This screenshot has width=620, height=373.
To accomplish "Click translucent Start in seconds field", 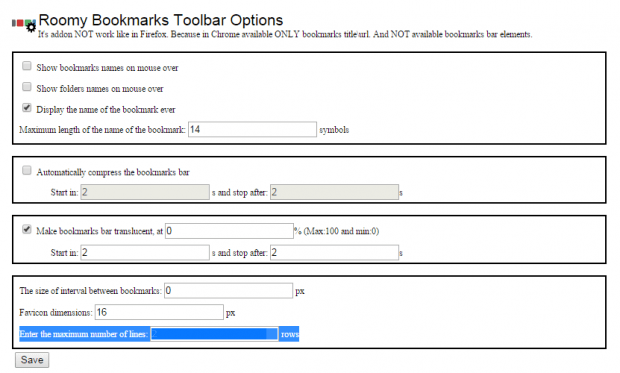I will coord(145,252).
